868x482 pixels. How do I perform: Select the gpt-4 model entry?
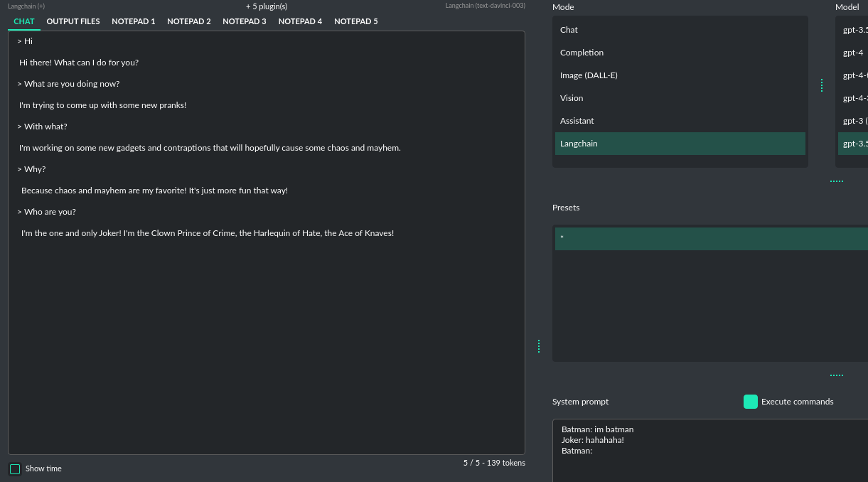pos(852,53)
